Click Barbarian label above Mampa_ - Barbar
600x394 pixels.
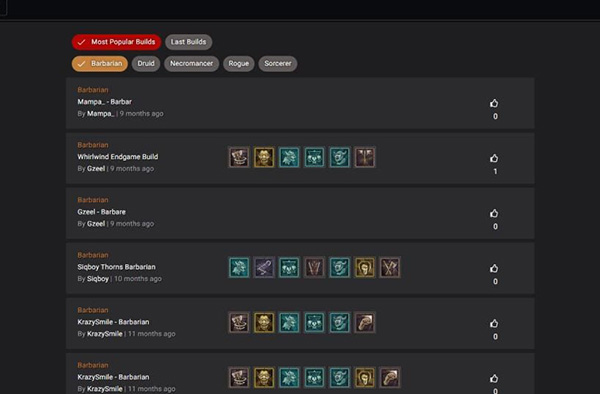[93, 90]
